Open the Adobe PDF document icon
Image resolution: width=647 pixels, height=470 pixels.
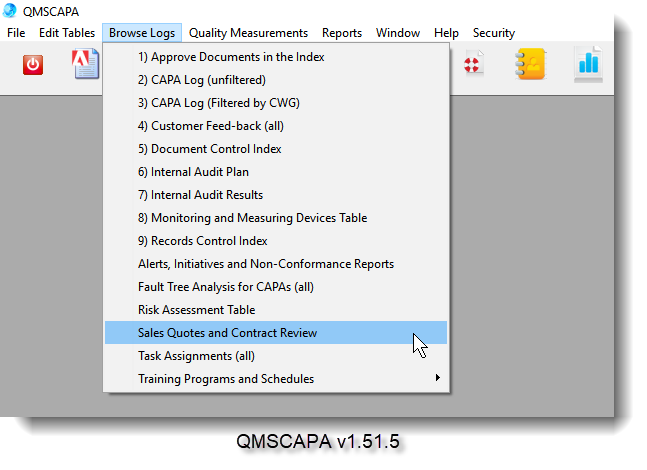[86, 65]
